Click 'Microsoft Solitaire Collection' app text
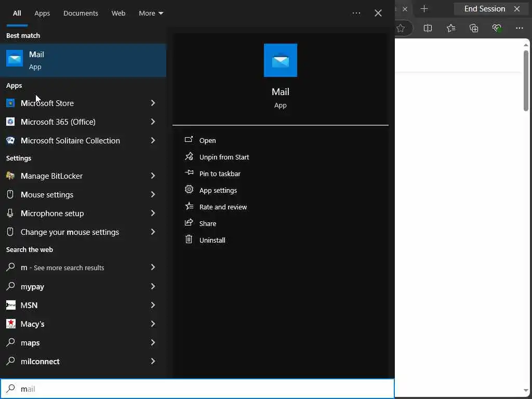This screenshot has width=532, height=399. pyautogui.click(x=70, y=140)
